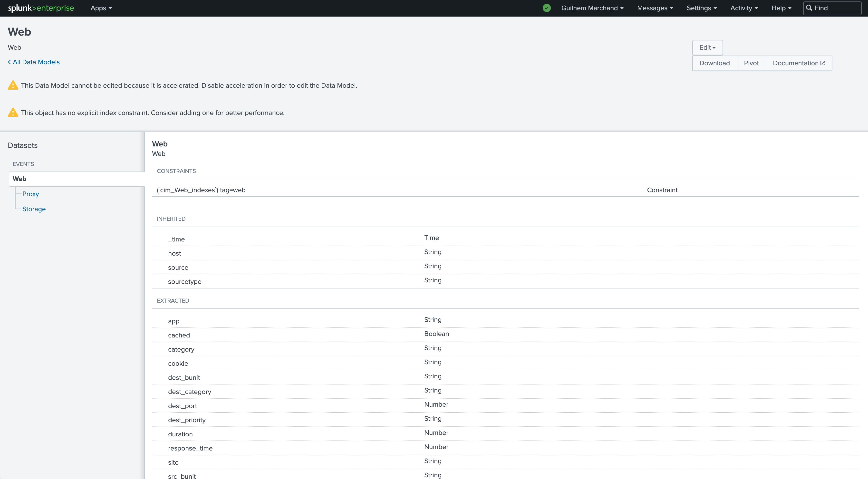
Task: Click the dest_priority extracted field
Action: pos(187,420)
